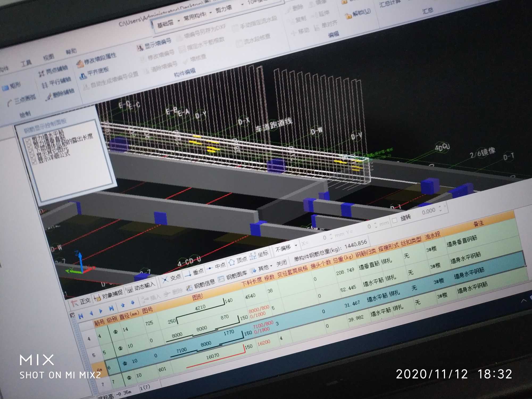Move rebar row up with blue arrow
The image size is (532, 399).
coord(123,305)
